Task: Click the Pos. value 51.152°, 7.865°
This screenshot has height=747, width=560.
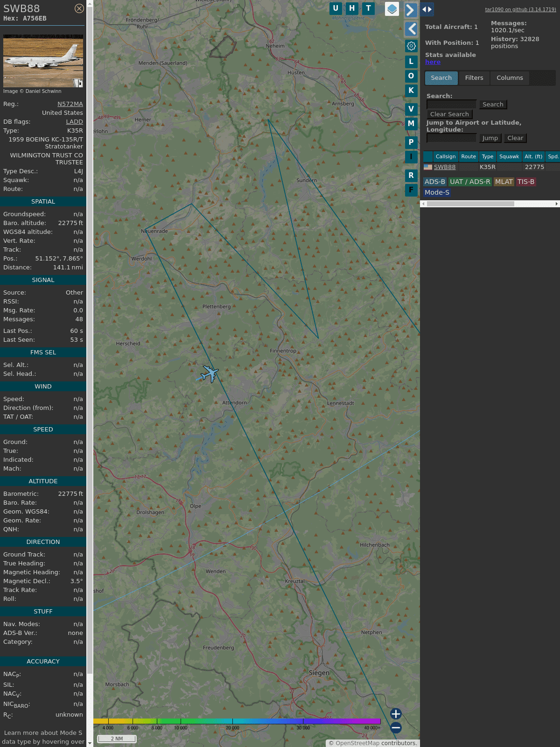Action: (x=59, y=259)
